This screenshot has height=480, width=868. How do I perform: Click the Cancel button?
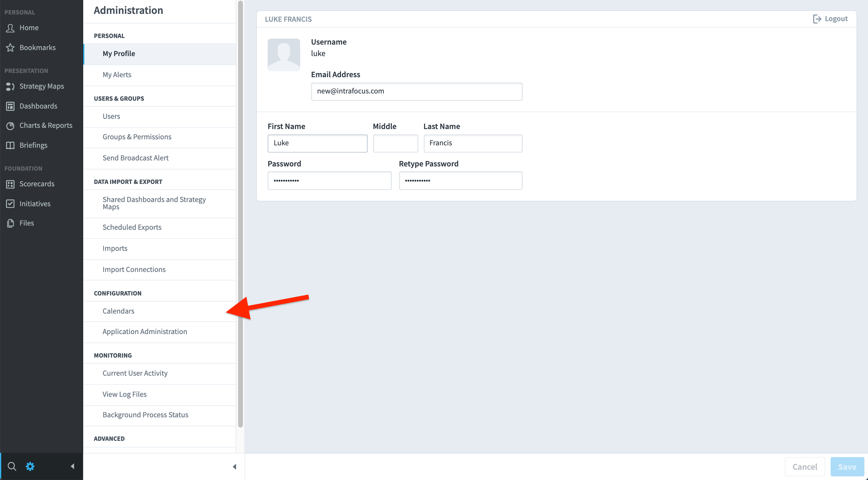tap(805, 467)
